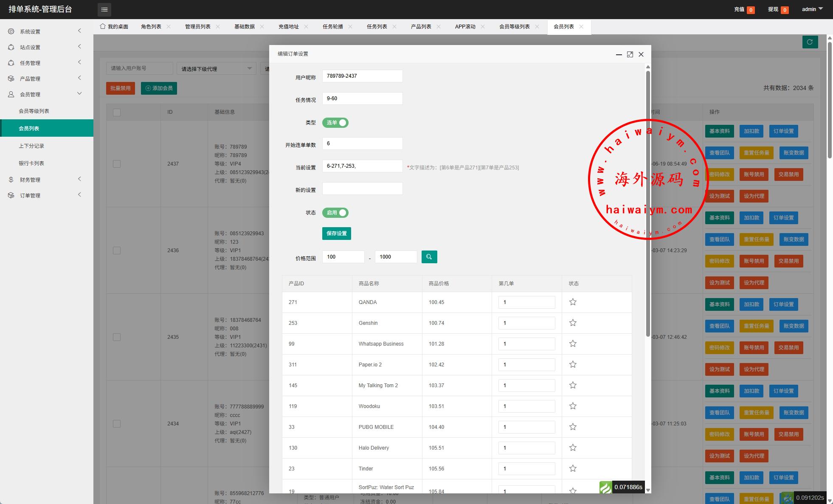This screenshot has width=833, height=504.
Task: Click the star icon for Genshin row
Action: [x=573, y=323]
